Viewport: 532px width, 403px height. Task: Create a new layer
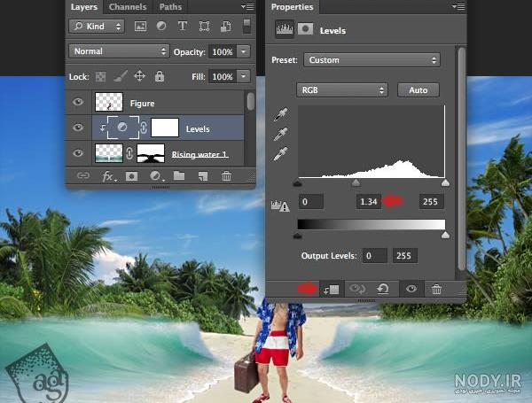coord(202,176)
